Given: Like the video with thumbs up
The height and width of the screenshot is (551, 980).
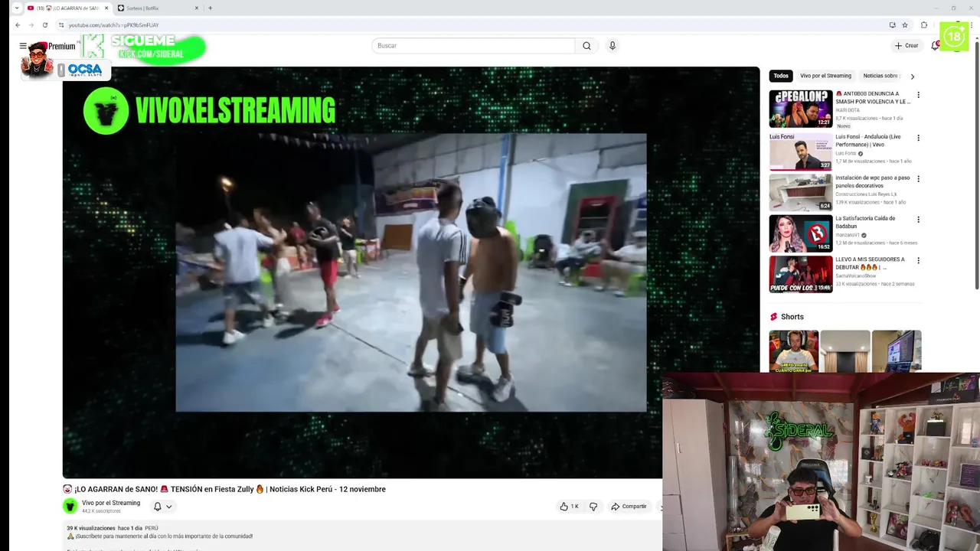Looking at the screenshot, I should coord(569,507).
